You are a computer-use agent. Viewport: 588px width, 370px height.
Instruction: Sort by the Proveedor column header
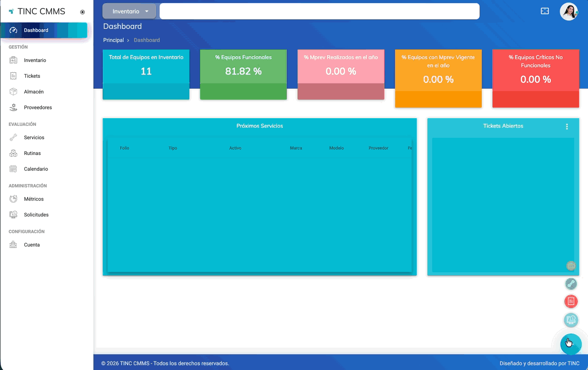click(x=378, y=148)
